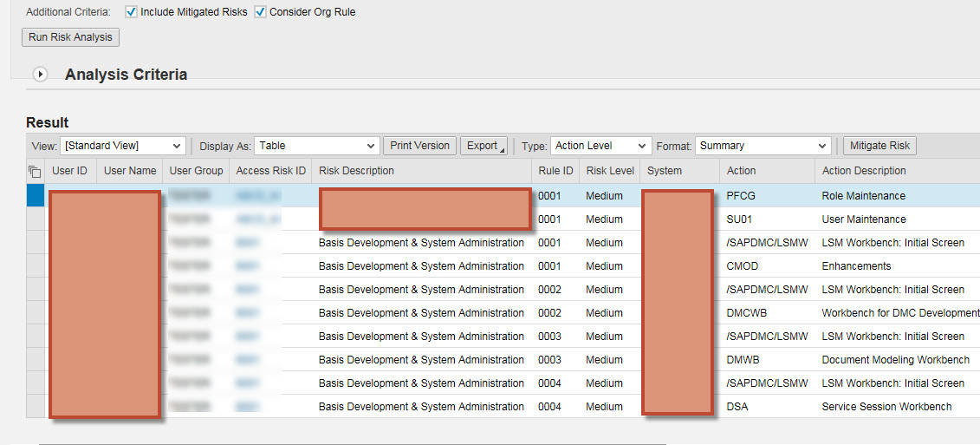The height and width of the screenshot is (445, 980).
Task: Click the Role Maintenance description cell
Action: pyautogui.click(x=898, y=196)
